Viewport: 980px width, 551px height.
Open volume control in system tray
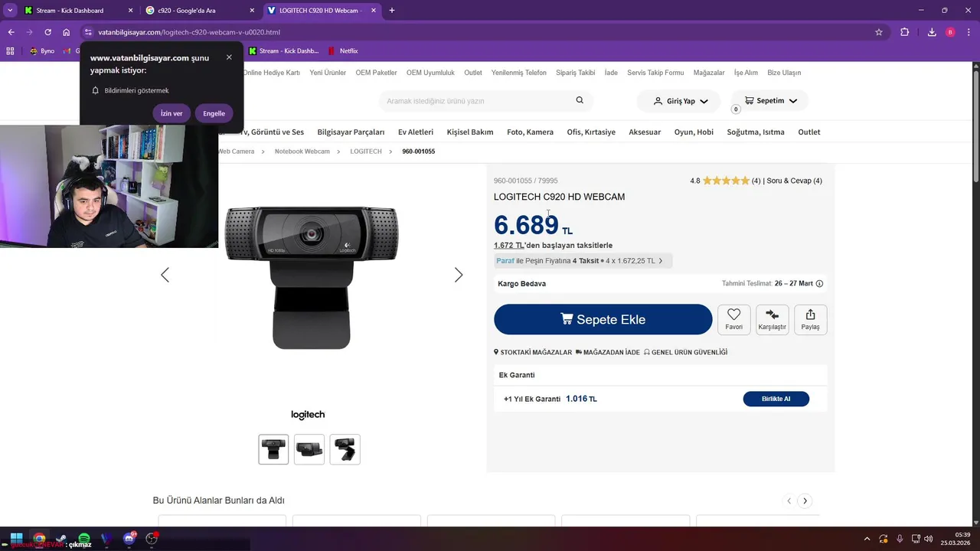click(928, 539)
